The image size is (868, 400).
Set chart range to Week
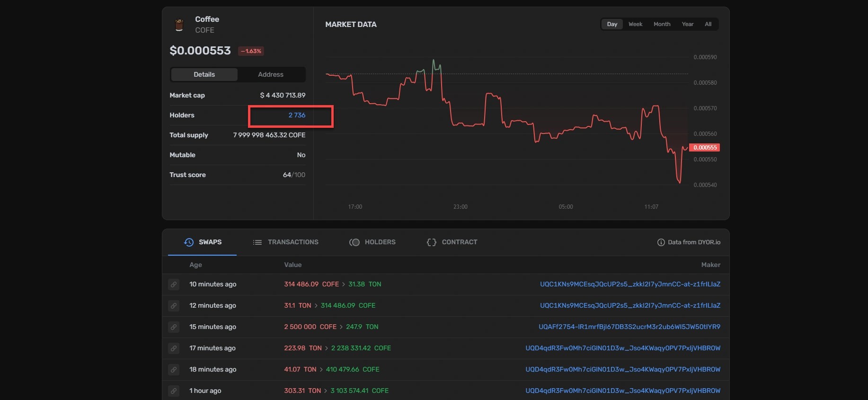point(635,24)
